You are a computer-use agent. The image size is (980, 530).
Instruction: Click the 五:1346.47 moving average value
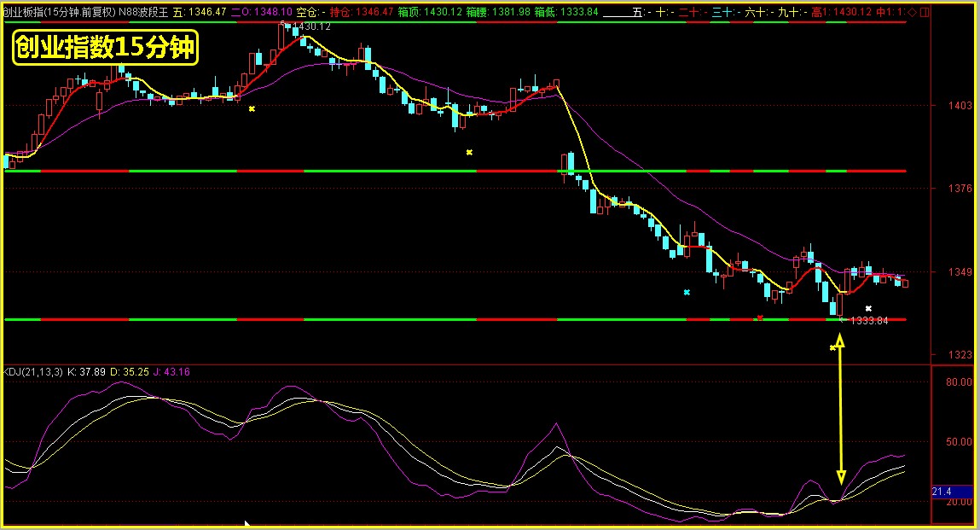200,12
